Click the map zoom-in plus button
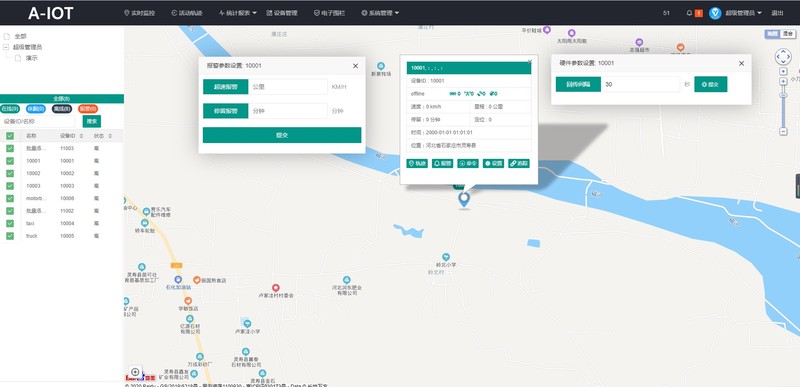 click(783, 82)
